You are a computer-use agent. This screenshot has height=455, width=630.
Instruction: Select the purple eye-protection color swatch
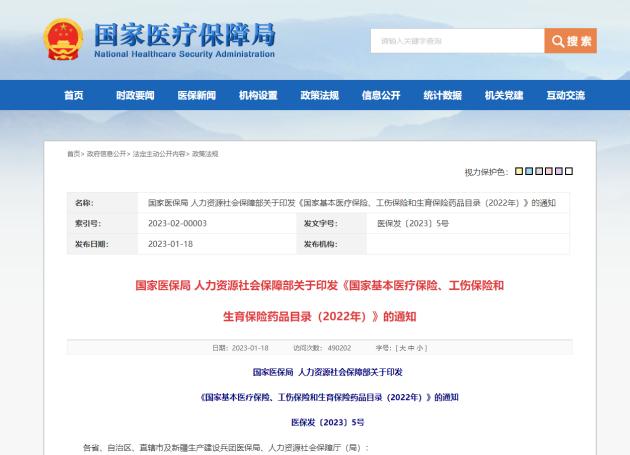pyautogui.click(x=559, y=171)
